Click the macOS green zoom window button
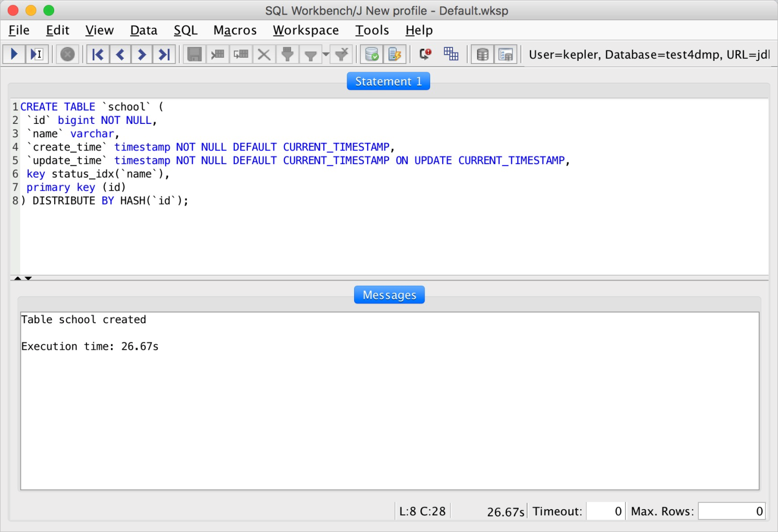The width and height of the screenshot is (778, 532). tap(49, 10)
